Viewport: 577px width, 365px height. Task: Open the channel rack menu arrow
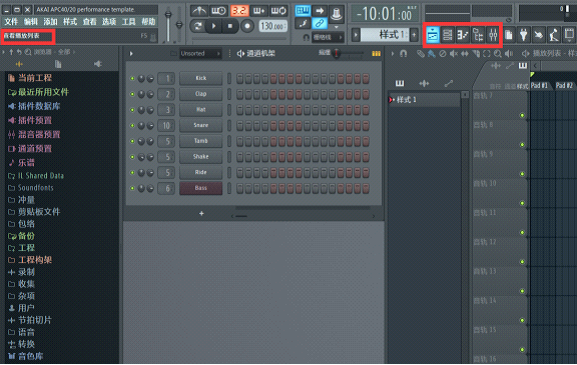131,54
